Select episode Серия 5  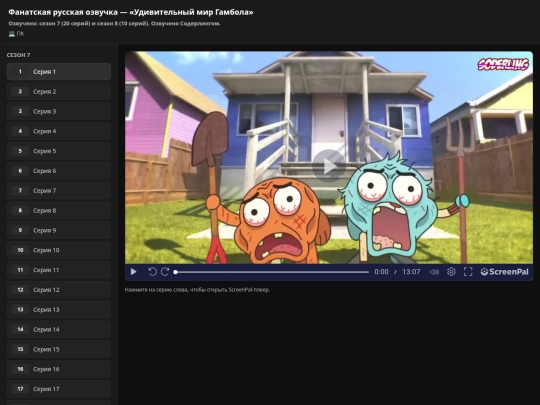click(59, 151)
